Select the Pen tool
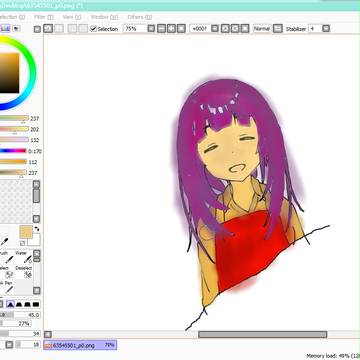The width and height of the screenshot is (360, 360). 7,287
